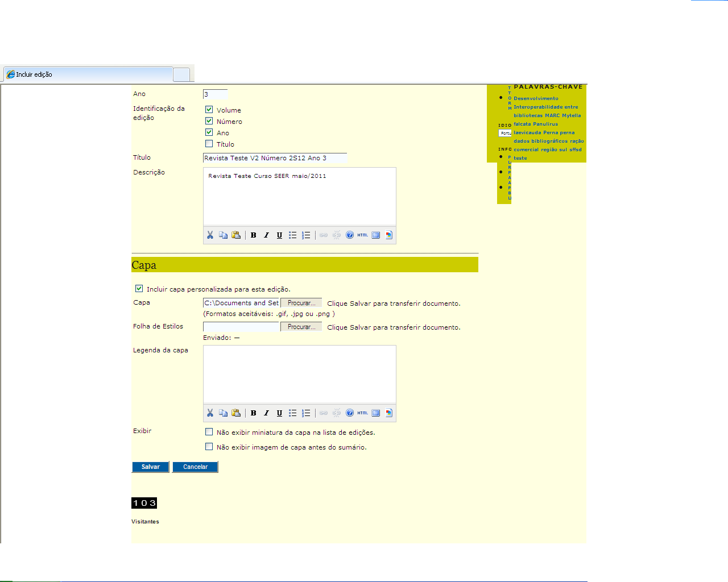Click the Salvar button
Viewport: 728px width, 582px height.
(150, 467)
